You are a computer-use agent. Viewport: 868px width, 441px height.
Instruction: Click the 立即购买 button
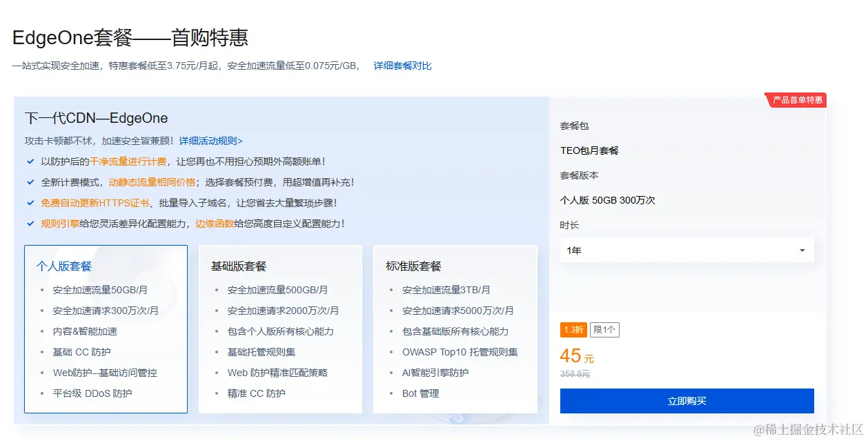(x=687, y=401)
